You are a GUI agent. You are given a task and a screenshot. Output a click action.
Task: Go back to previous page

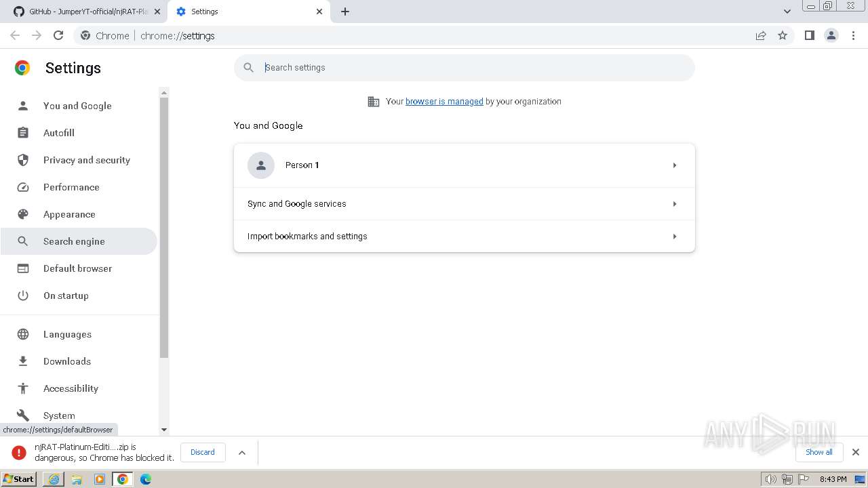(15, 35)
